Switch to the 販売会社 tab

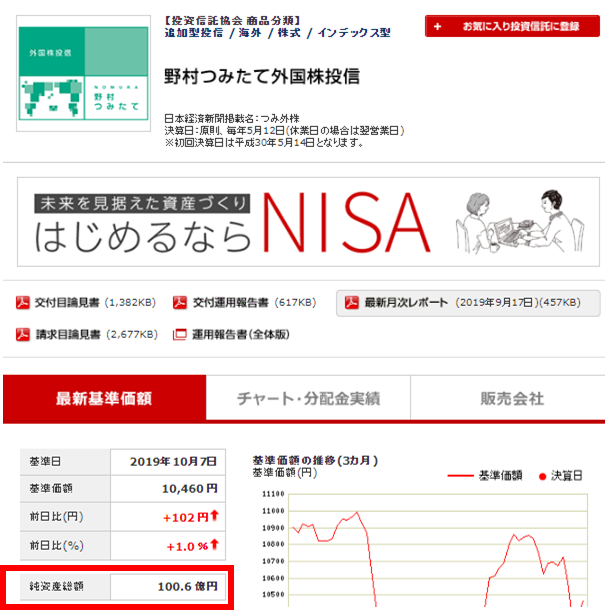(508, 398)
